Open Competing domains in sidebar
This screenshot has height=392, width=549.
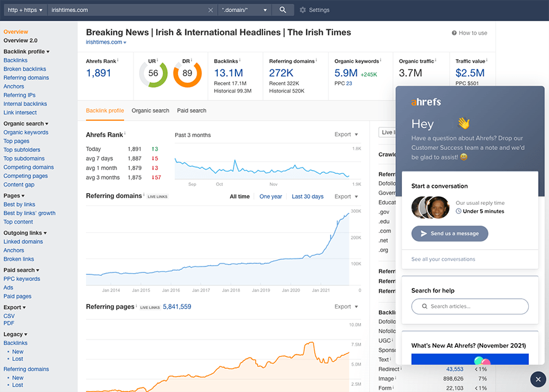(28, 167)
